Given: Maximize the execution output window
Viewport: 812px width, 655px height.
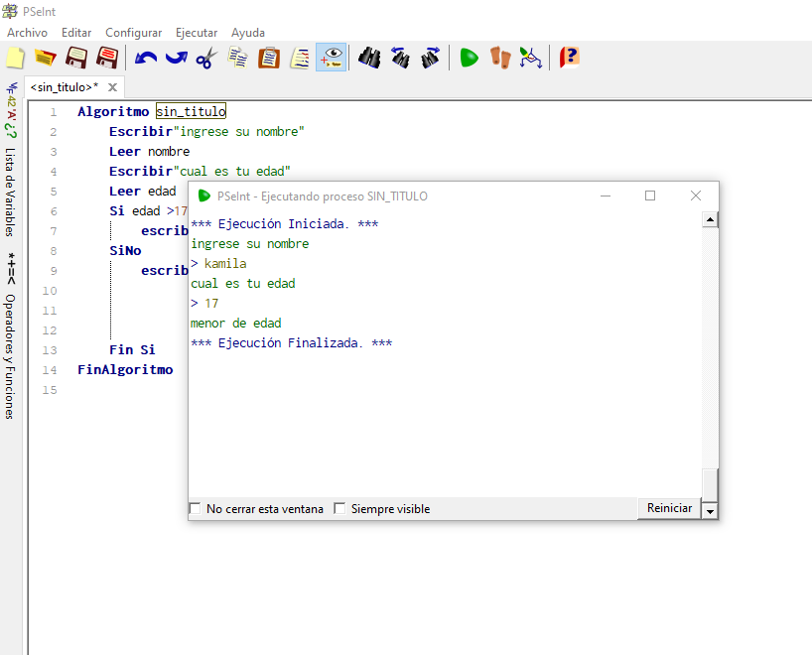Looking at the screenshot, I should (x=650, y=196).
